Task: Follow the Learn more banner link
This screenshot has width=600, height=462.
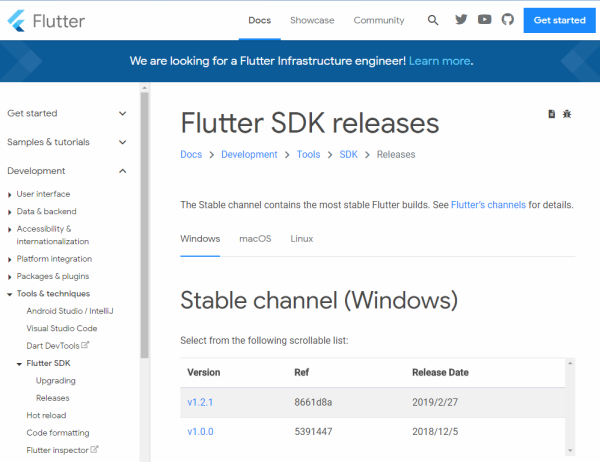Action: click(439, 61)
